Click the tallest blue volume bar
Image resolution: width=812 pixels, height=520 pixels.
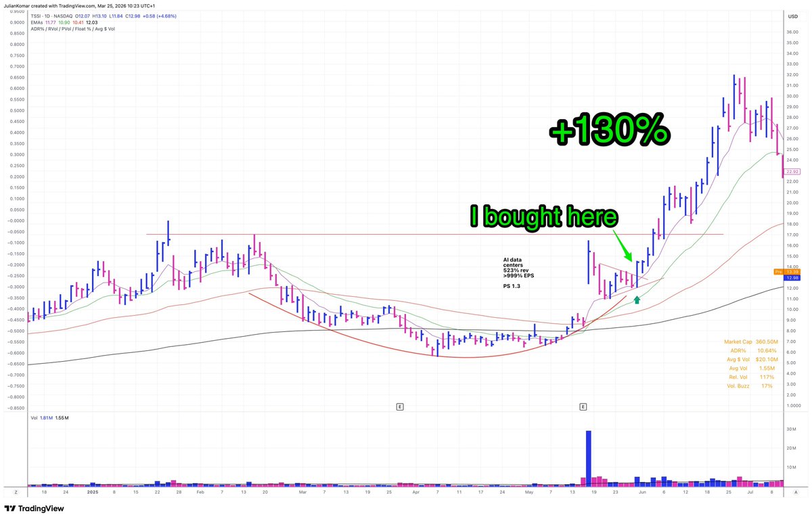(x=589, y=458)
